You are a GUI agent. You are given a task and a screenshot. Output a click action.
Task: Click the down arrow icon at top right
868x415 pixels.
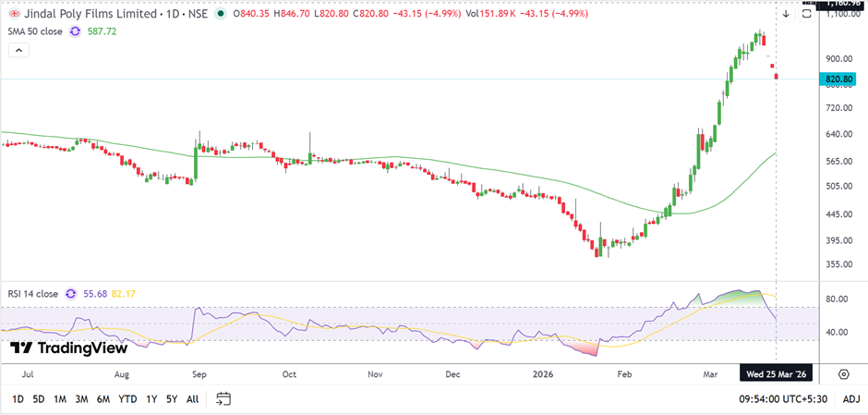coord(786,14)
